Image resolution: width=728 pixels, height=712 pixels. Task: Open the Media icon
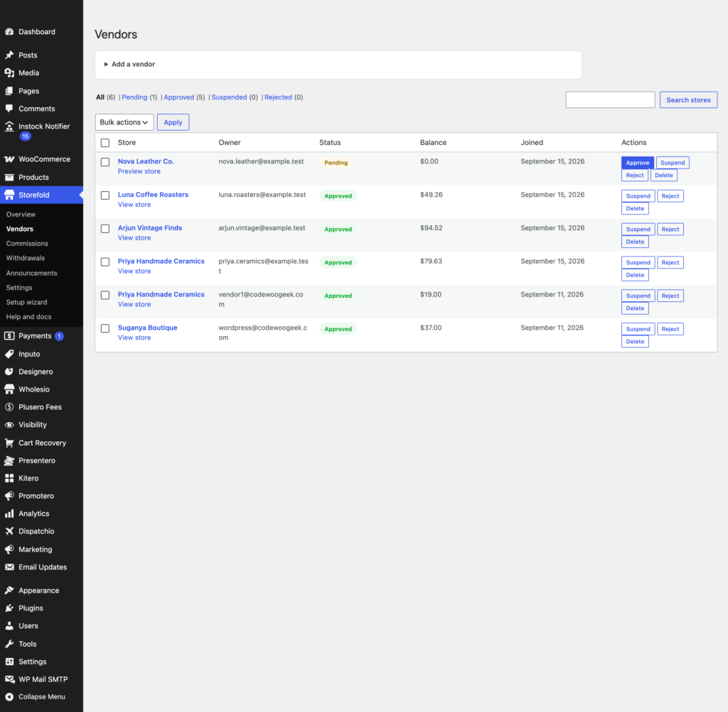[9, 73]
